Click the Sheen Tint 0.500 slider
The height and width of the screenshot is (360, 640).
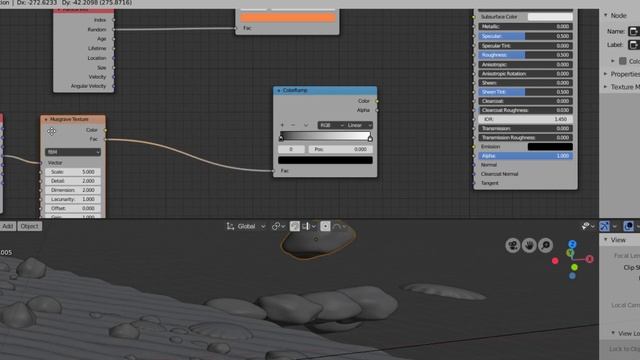coord(525,92)
